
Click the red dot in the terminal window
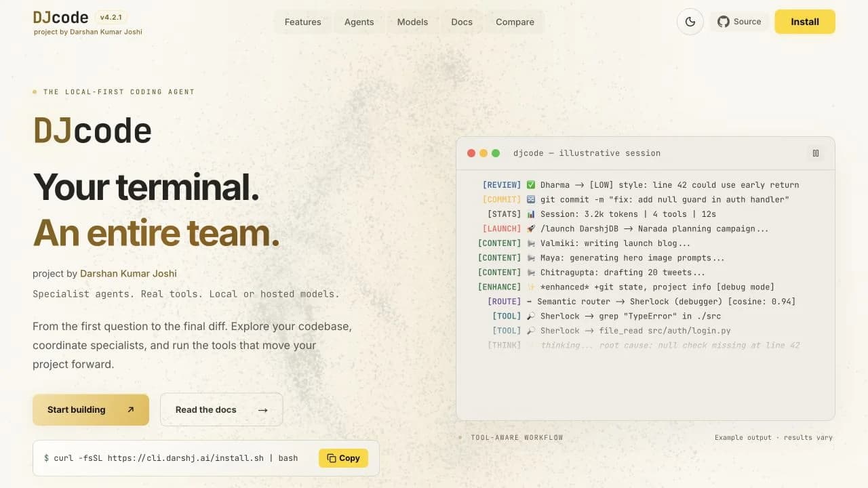pyautogui.click(x=471, y=153)
